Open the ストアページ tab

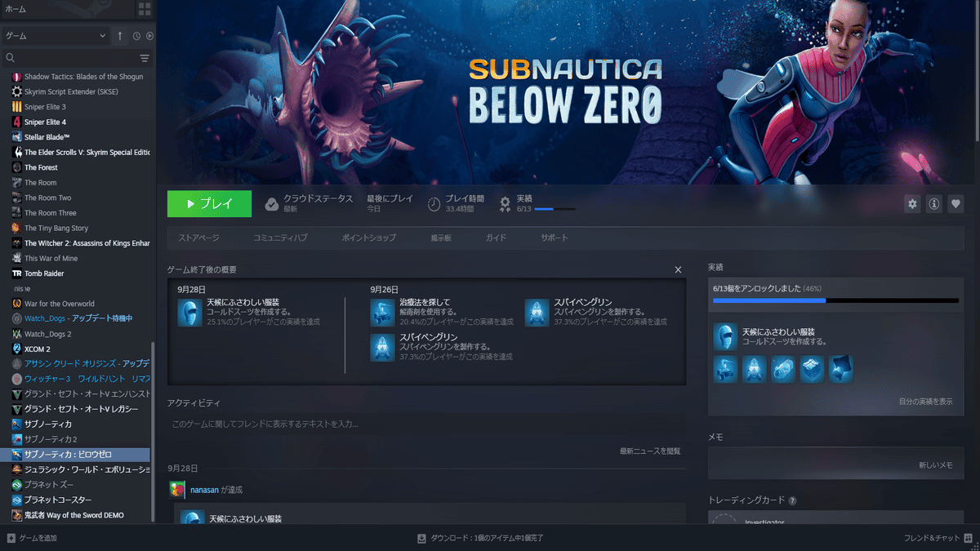pos(198,238)
